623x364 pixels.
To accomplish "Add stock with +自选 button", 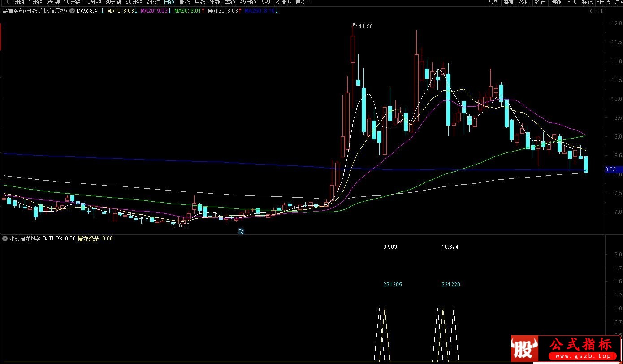I will pos(603,2).
